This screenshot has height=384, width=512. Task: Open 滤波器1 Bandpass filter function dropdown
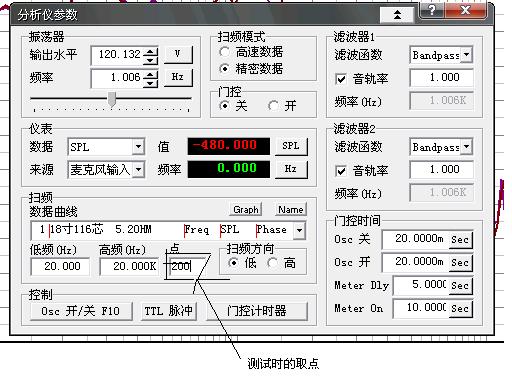[467, 54]
